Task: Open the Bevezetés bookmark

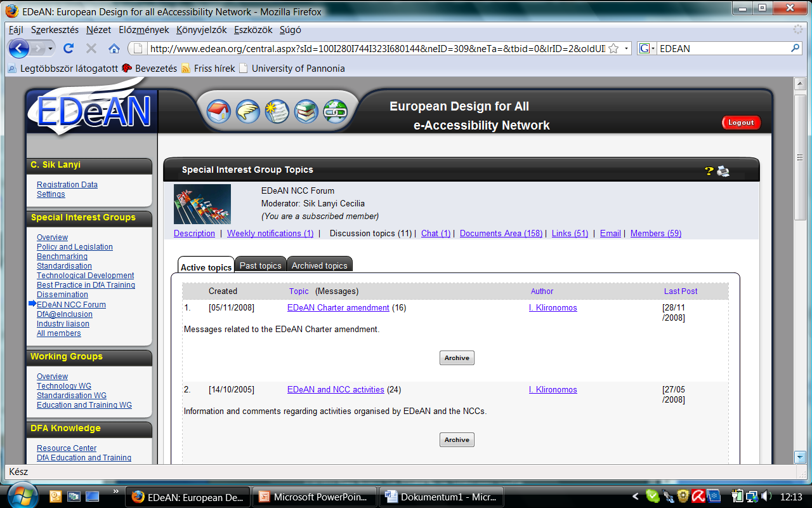Action: pyautogui.click(x=149, y=68)
